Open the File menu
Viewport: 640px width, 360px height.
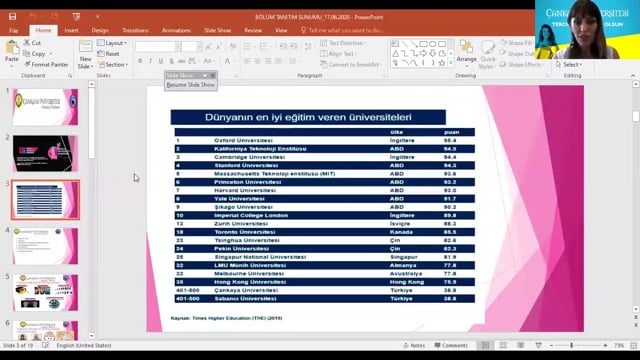click(x=13, y=31)
